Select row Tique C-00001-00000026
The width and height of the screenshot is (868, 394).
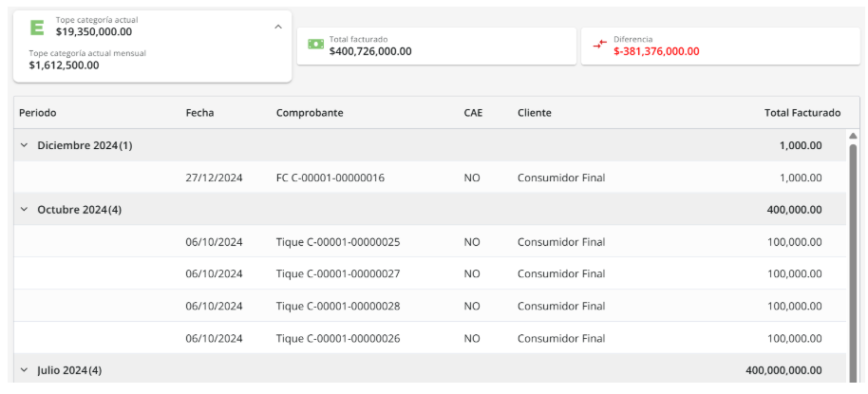pos(337,339)
